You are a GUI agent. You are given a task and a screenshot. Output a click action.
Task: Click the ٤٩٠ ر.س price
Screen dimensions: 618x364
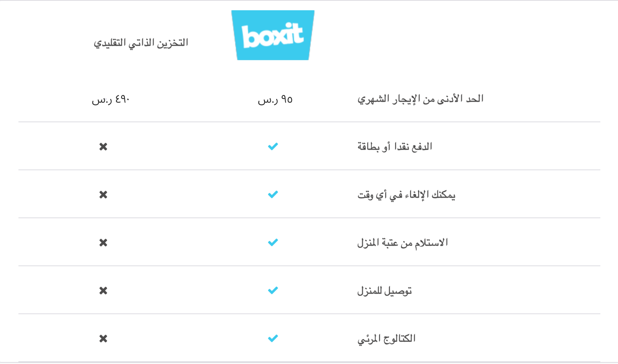(111, 100)
